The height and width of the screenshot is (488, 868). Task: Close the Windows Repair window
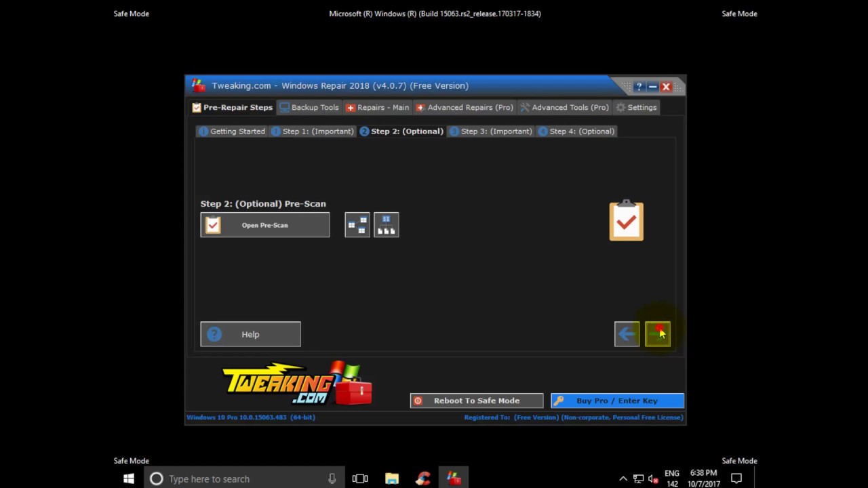click(666, 87)
